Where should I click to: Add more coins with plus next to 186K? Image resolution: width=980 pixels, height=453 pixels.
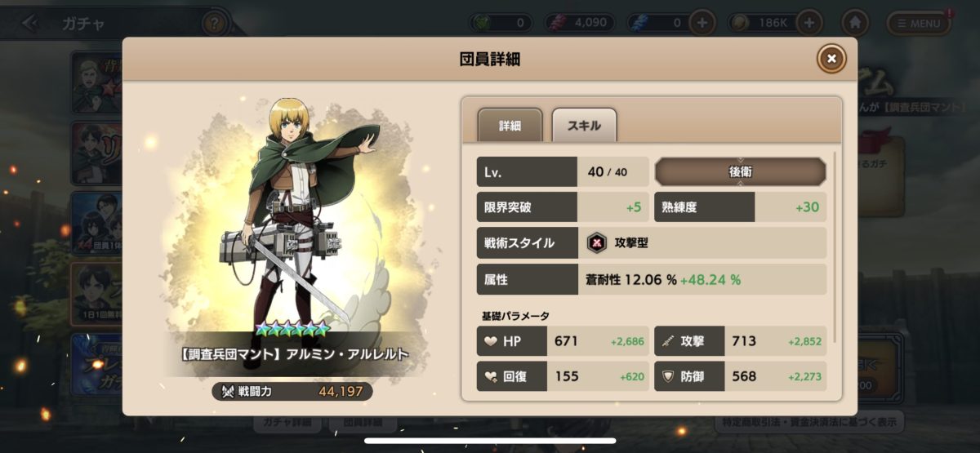click(x=808, y=22)
